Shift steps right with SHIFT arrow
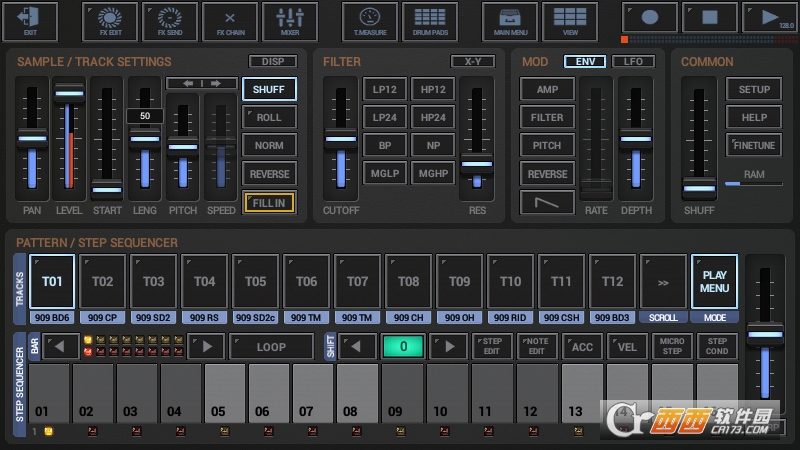This screenshot has width=800, height=450. [x=448, y=347]
